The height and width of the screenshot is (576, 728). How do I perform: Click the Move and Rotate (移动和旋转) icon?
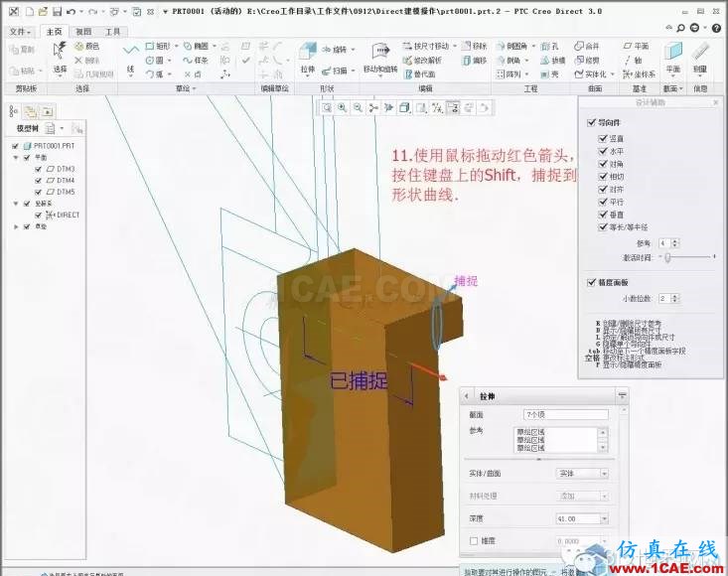pos(380,52)
